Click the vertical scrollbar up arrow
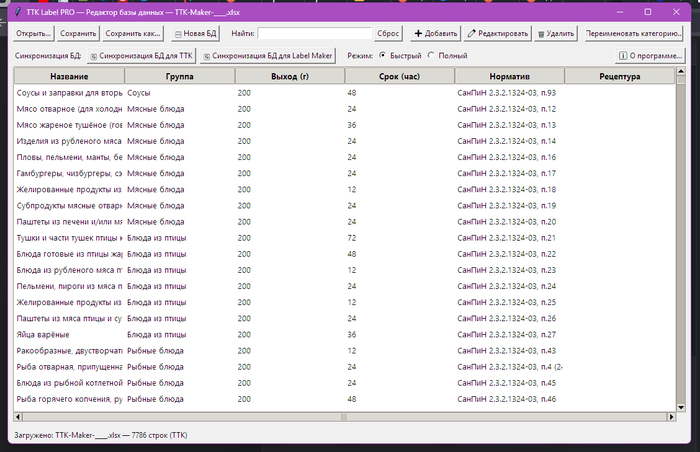Screen dimensions: 700x452 tap(681, 71)
